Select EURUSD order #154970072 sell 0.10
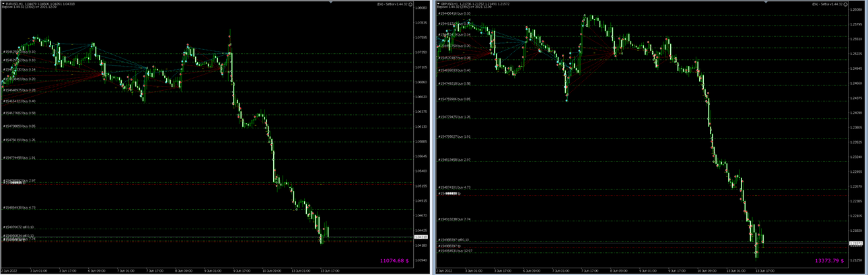The image size is (868, 275). [x=19, y=227]
